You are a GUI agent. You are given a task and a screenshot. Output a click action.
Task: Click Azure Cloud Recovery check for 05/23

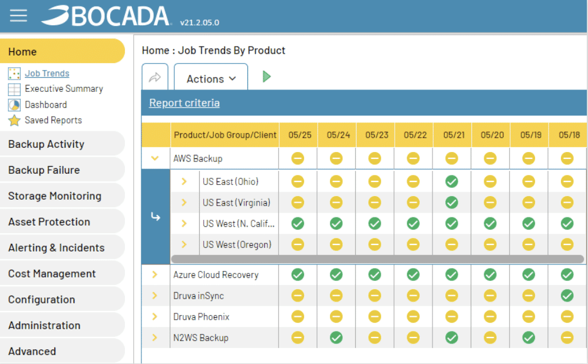pyautogui.click(x=375, y=274)
